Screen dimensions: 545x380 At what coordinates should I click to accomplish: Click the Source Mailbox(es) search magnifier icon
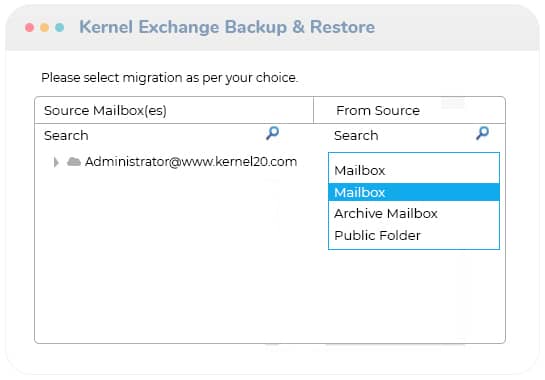pyautogui.click(x=272, y=133)
